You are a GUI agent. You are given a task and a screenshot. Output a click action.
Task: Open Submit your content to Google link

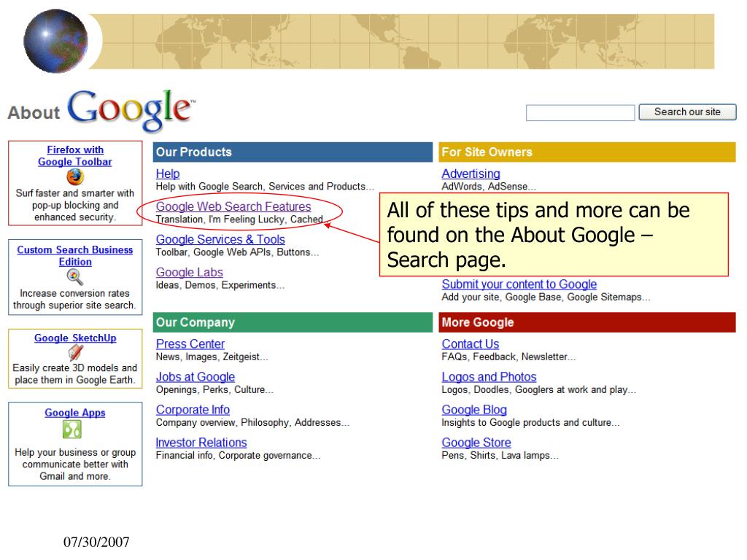point(519,284)
